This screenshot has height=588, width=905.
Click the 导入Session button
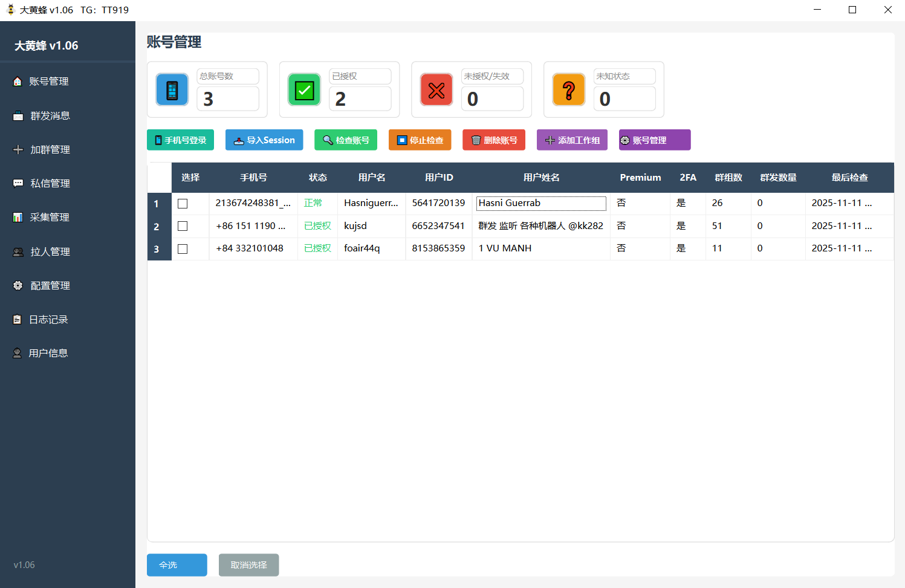click(x=264, y=140)
